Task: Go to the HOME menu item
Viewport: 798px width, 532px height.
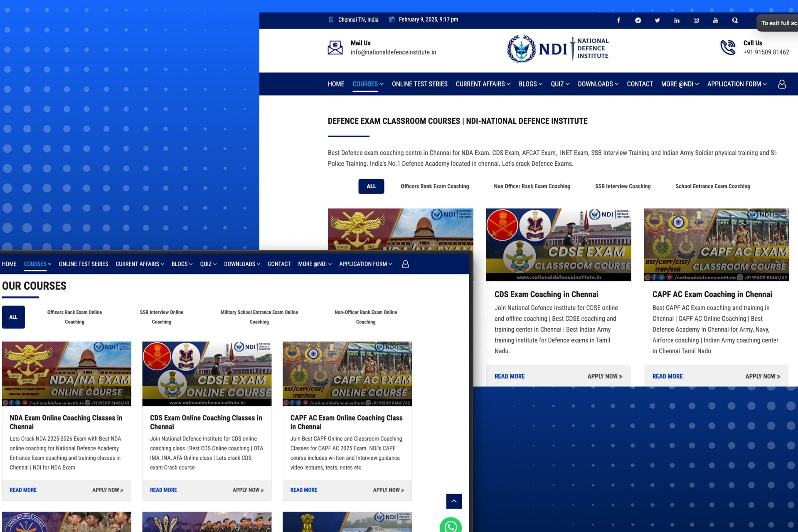Action: 336,84
